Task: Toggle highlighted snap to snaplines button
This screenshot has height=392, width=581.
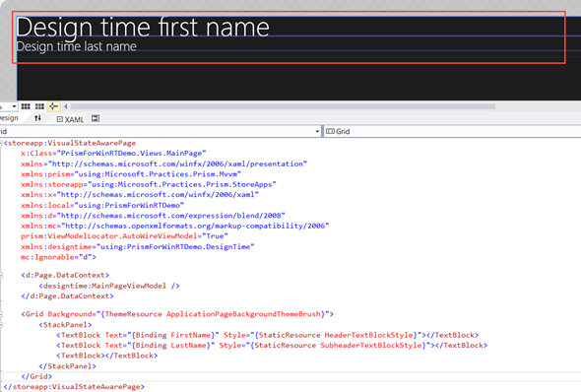Action: coord(53,106)
